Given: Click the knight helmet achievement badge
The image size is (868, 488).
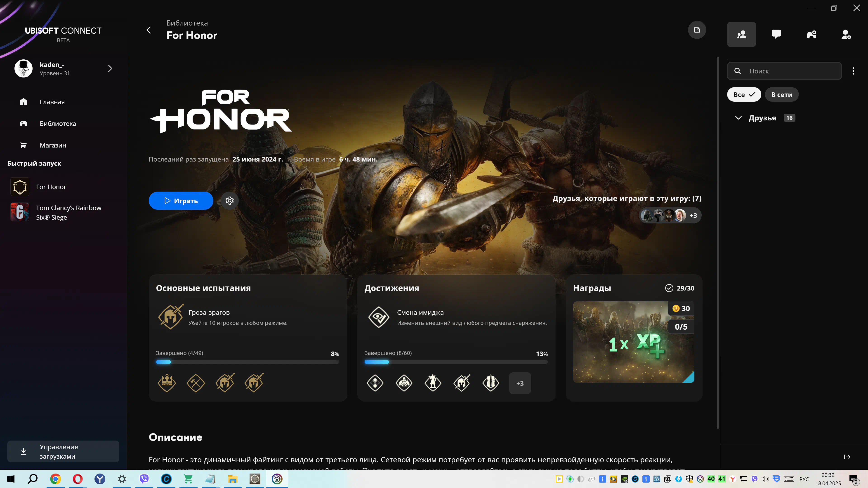Looking at the screenshot, I should [491, 383].
